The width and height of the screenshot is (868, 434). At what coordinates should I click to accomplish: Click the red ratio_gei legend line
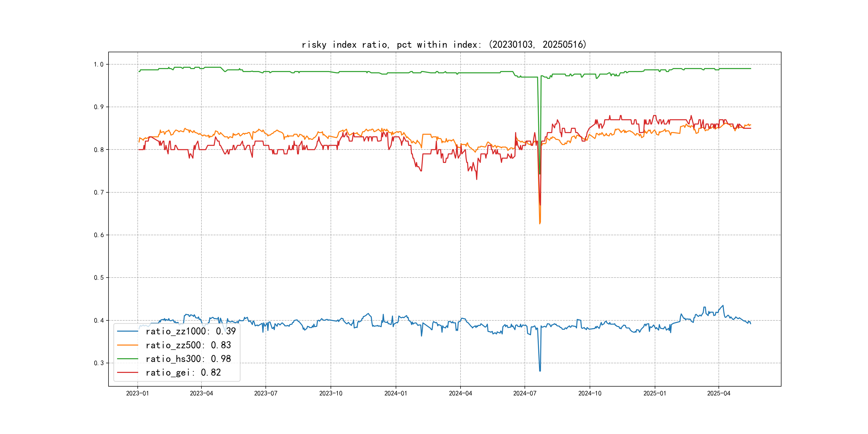(127, 373)
